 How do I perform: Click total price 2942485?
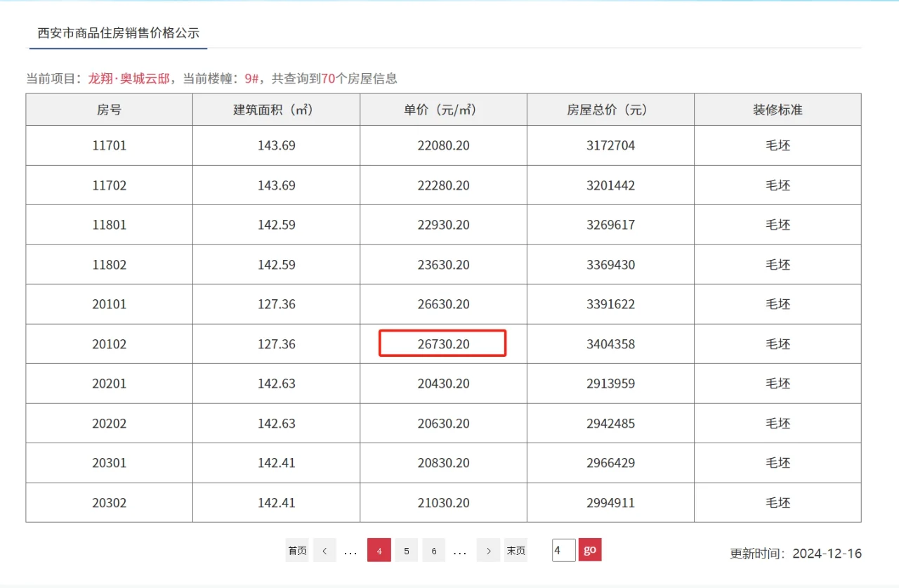[x=610, y=424]
